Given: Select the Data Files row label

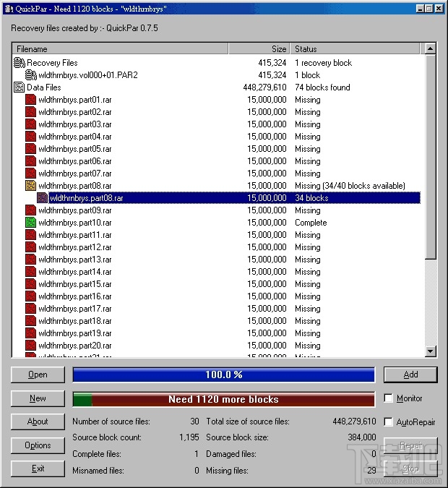Looking at the screenshot, I should (44, 87).
